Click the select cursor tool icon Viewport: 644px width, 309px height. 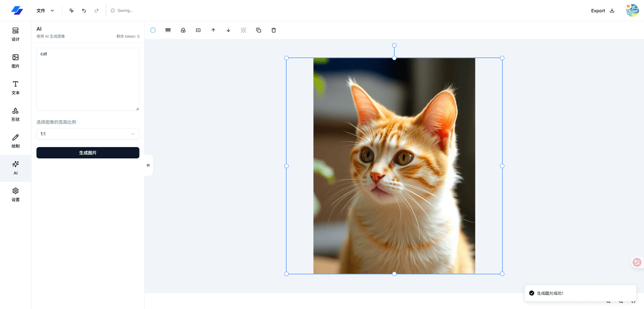click(71, 11)
